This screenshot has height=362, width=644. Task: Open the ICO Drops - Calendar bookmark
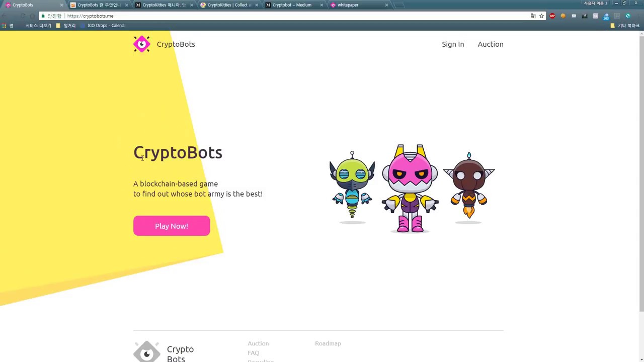coord(103,26)
